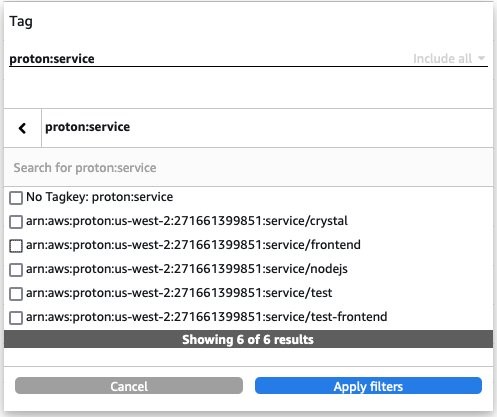
Task: Click the service/nodejs ARN label text
Action: coord(187,269)
